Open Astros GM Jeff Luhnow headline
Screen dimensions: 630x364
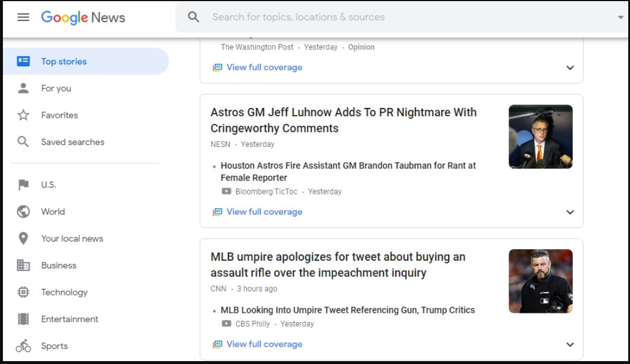[343, 120]
